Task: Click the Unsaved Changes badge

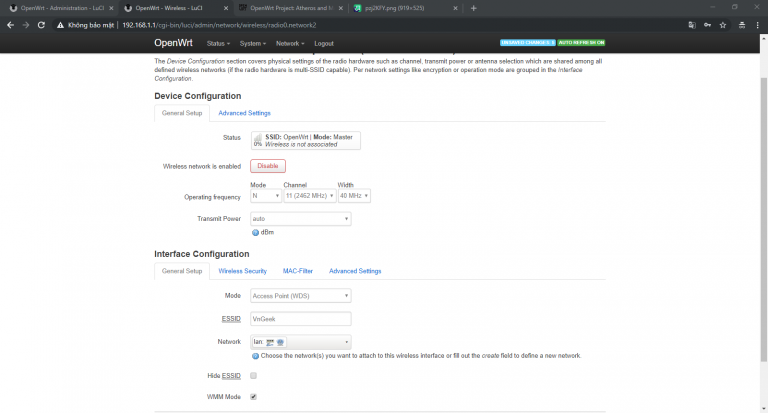Action: coord(528,43)
